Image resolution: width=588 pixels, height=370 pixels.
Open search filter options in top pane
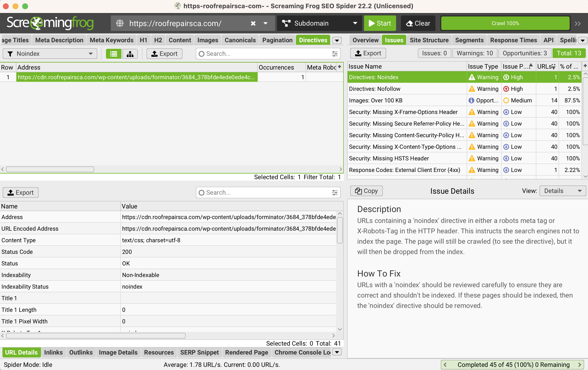[335, 54]
